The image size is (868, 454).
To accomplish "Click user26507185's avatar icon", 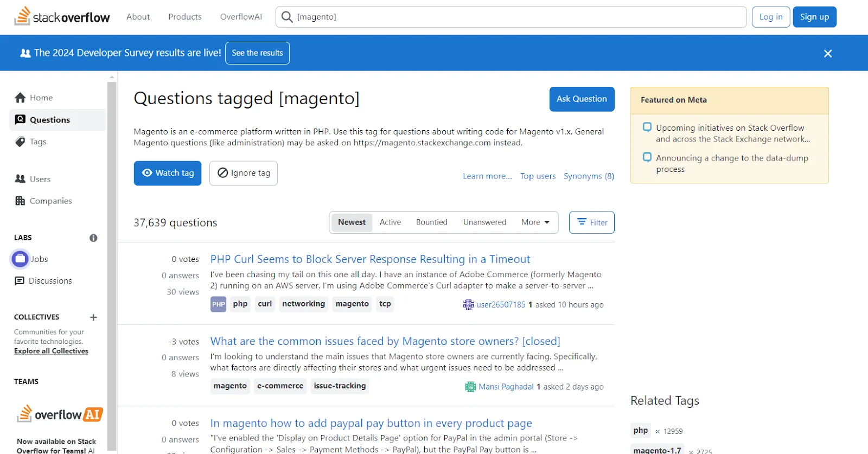I will pos(468,305).
